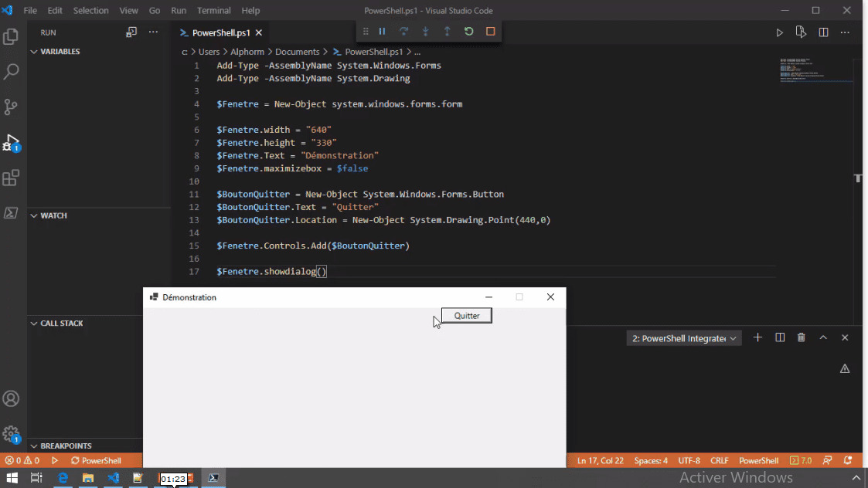Click Users in the breadcrumb path

209,52
